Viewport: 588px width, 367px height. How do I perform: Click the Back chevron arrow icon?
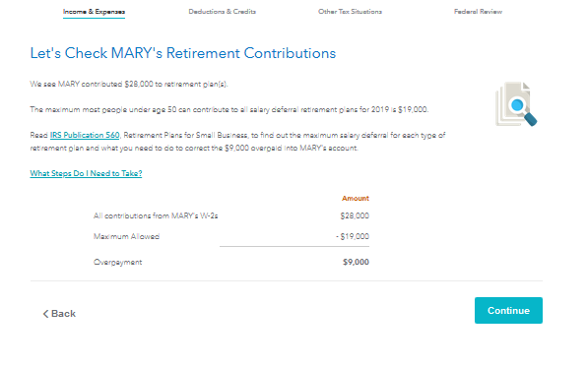(x=45, y=314)
